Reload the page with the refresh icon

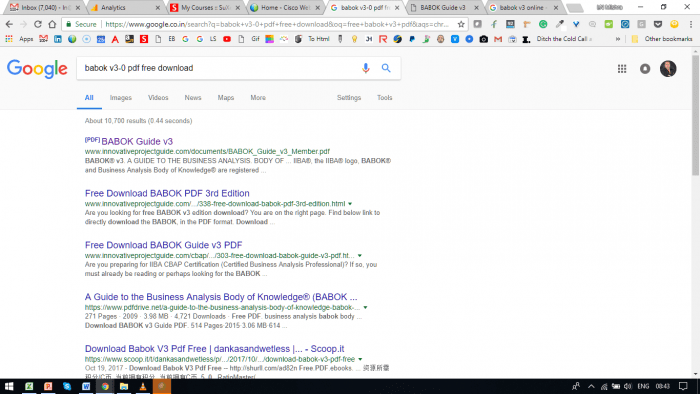coord(38,24)
